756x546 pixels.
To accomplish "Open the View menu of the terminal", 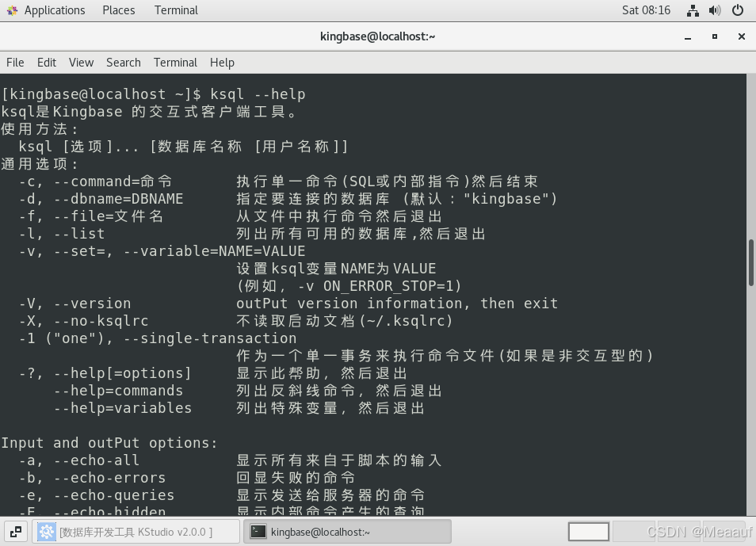I will click(x=81, y=63).
